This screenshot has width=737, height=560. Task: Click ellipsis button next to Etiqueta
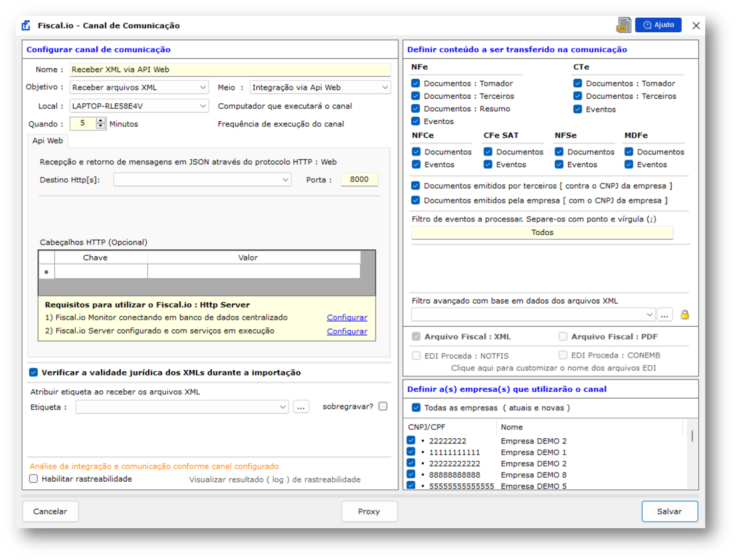[301, 407]
